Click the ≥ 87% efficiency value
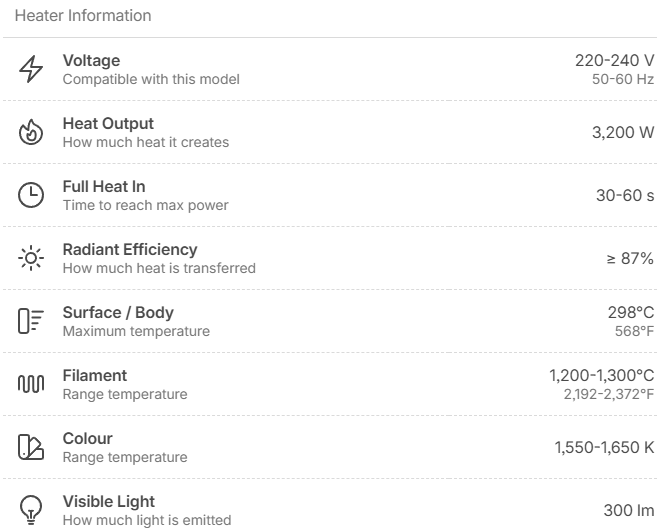The height and width of the screenshot is (528, 657). click(x=630, y=258)
